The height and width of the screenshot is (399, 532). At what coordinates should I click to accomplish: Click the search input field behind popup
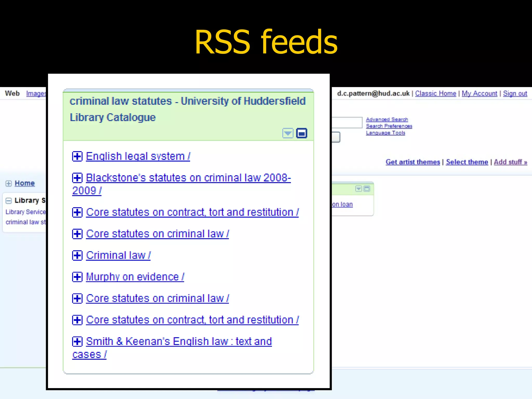[x=347, y=123]
